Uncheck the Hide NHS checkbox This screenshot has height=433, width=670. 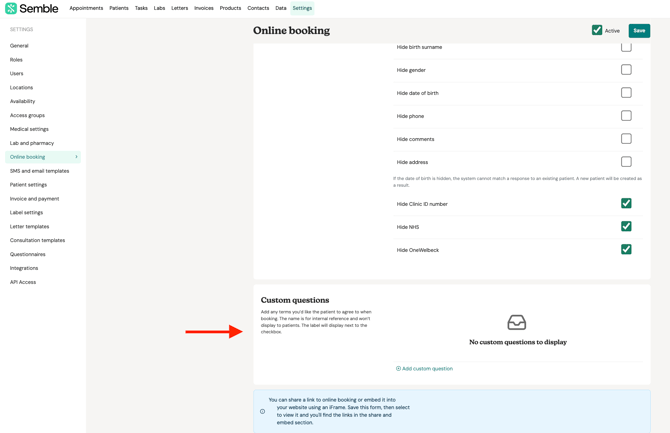[x=626, y=227]
